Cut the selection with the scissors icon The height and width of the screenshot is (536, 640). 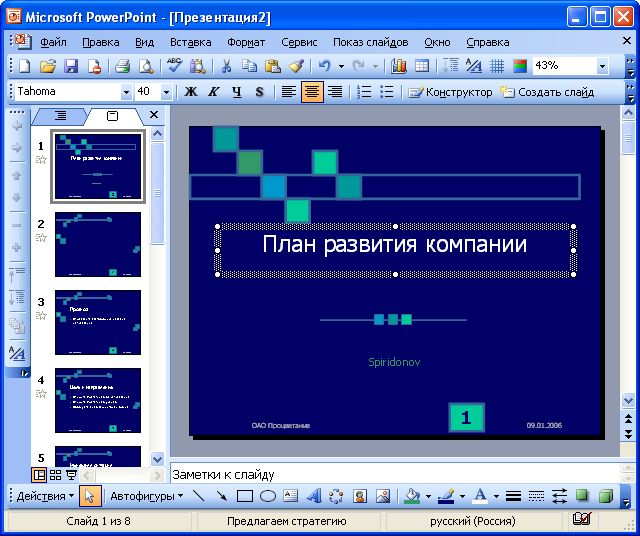[x=226, y=66]
